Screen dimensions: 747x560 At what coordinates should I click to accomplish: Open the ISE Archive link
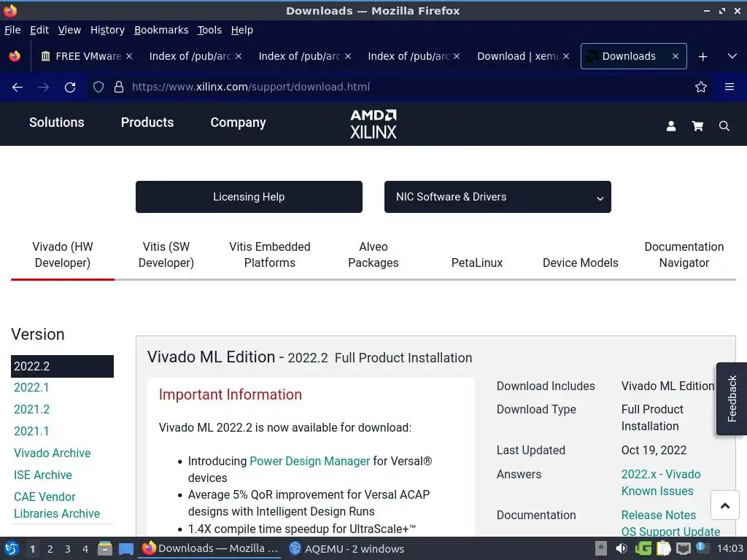click(43, 475)
